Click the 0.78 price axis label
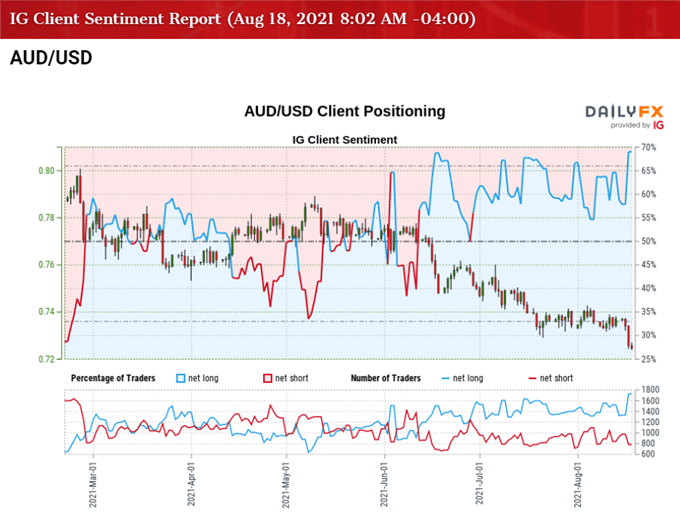The image size is (680, 520). pyautogui.click(x=47, y=218)
